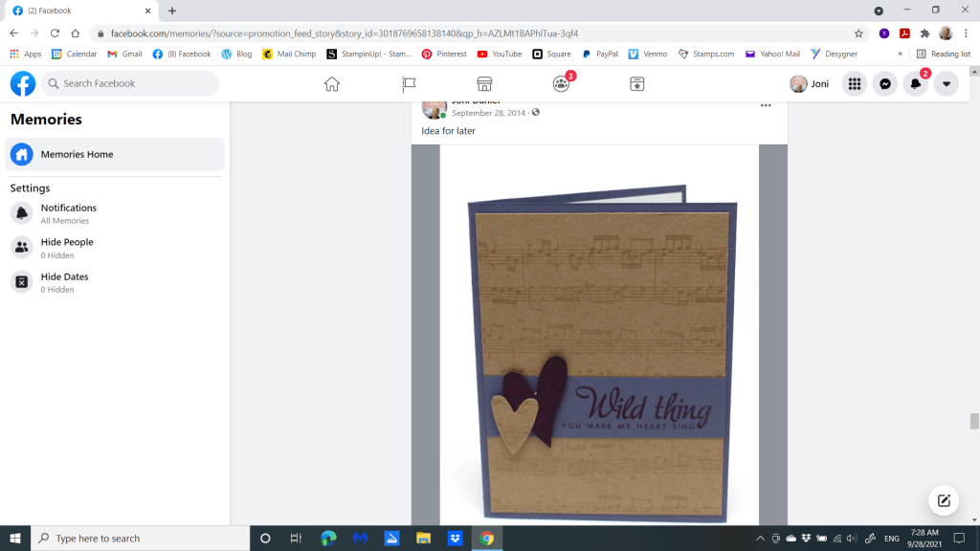Open Notifications memories setting

point(68,213)
